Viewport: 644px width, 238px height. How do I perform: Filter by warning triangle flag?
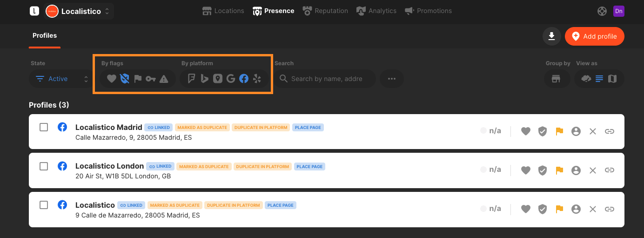pos(164,79)
